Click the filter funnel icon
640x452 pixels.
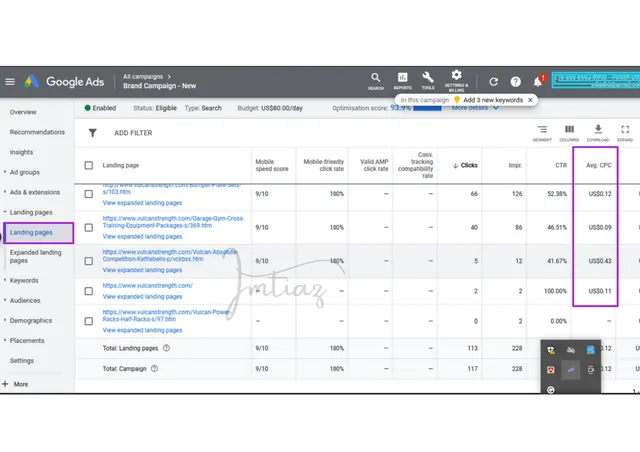[93, 133]
